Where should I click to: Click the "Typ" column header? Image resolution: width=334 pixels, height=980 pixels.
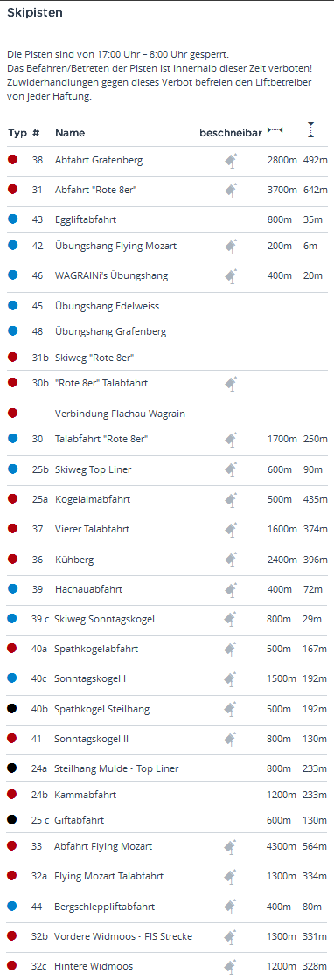pyautogui.click(x=17, y=133)
